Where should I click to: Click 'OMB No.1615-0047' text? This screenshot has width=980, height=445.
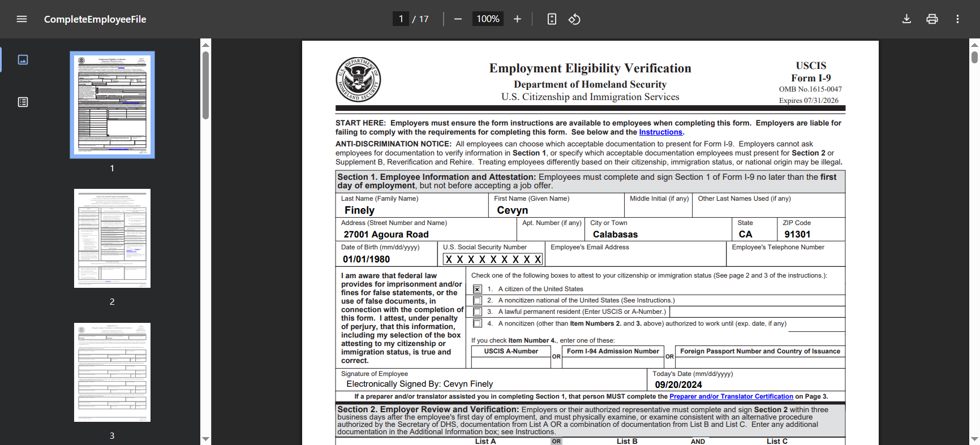pyautogui.click(x=810, y=89)
